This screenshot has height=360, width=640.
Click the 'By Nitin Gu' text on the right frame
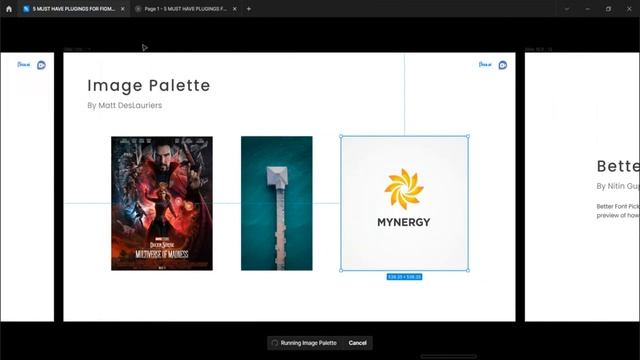click(x=618, y=186)
